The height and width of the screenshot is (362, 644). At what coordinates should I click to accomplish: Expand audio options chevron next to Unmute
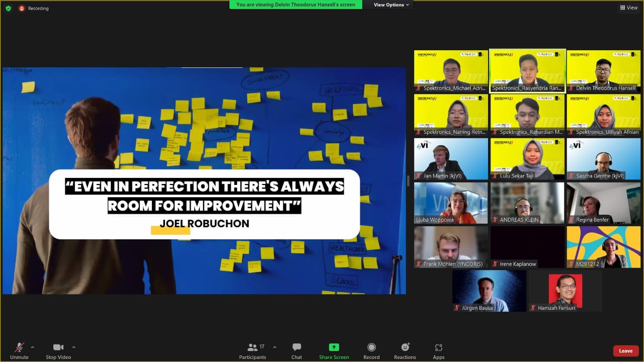(x=33, y=347)
